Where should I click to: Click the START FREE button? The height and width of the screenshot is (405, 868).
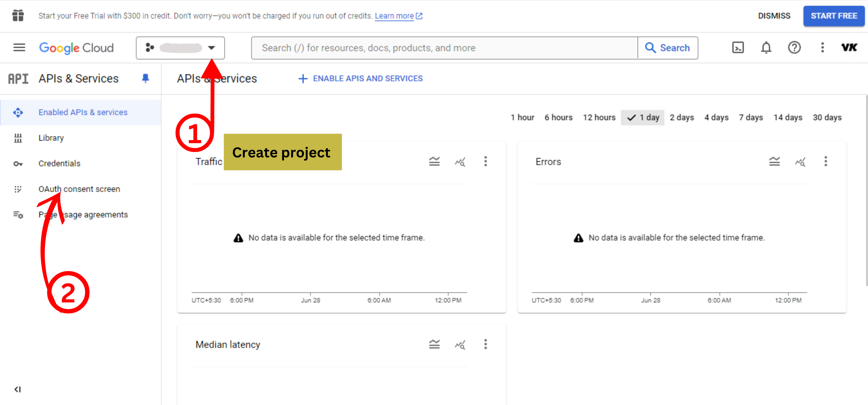point(834,16)
